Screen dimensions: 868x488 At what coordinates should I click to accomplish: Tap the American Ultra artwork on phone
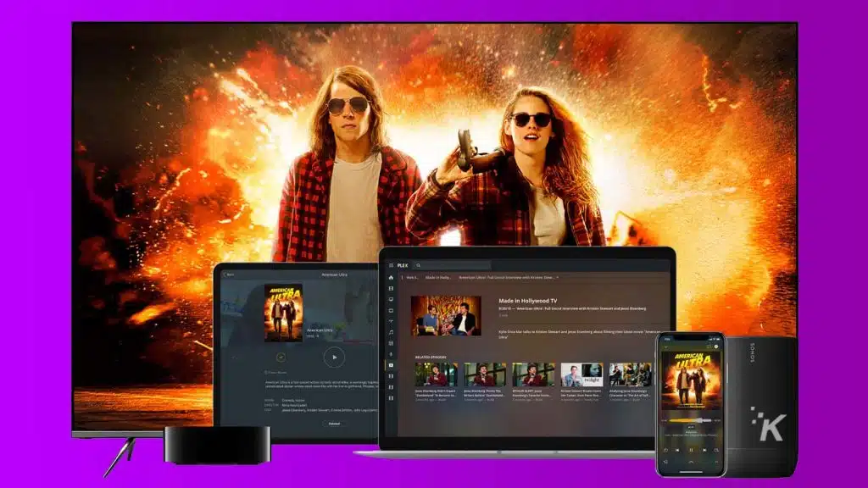[x=692, y=380]
